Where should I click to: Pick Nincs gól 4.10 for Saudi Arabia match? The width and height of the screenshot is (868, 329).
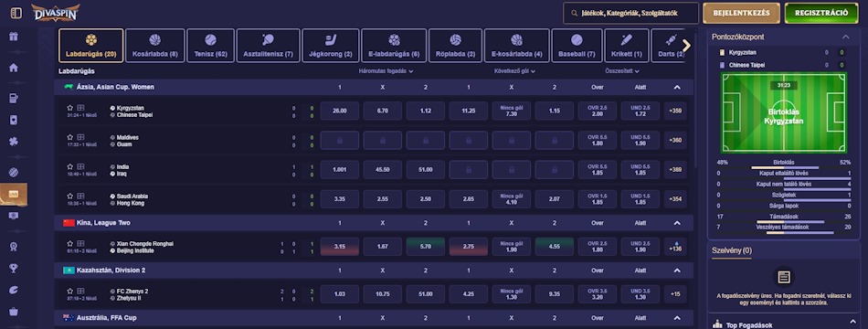(x=511, y=199)
